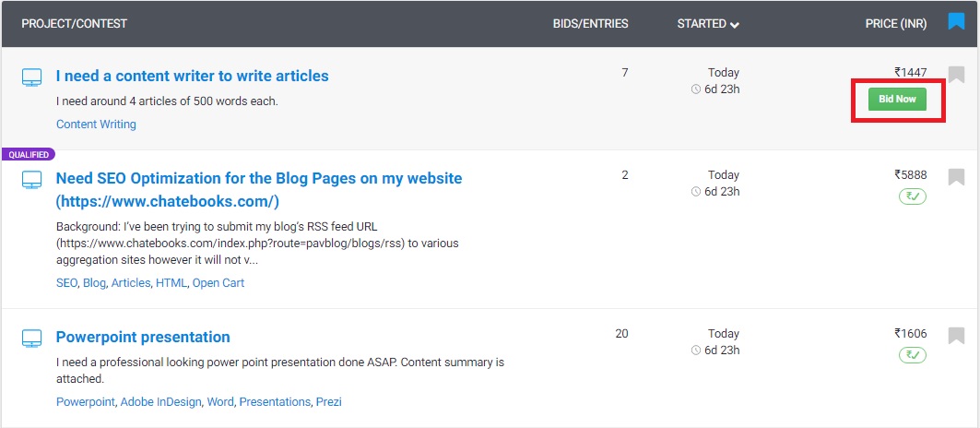Bookmark the Powerpoint presentation project
The width and height of the screenshot is (980, 428).
click(956, 336)
